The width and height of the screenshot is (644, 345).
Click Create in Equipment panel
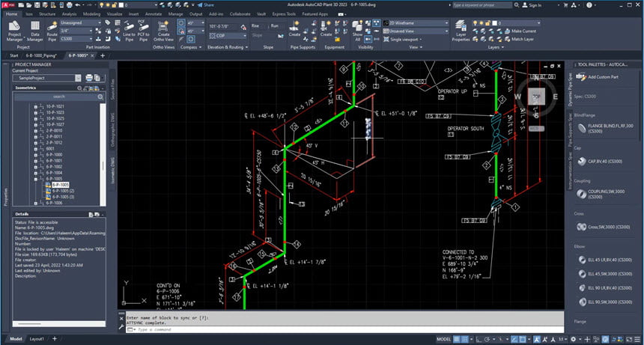coord(326,28)
